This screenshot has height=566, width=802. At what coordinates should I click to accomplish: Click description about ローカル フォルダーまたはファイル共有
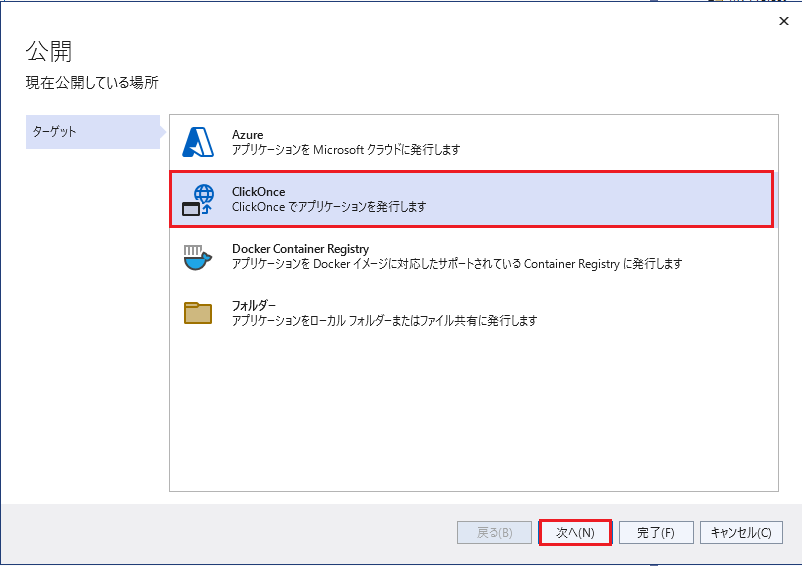[385, 321]
